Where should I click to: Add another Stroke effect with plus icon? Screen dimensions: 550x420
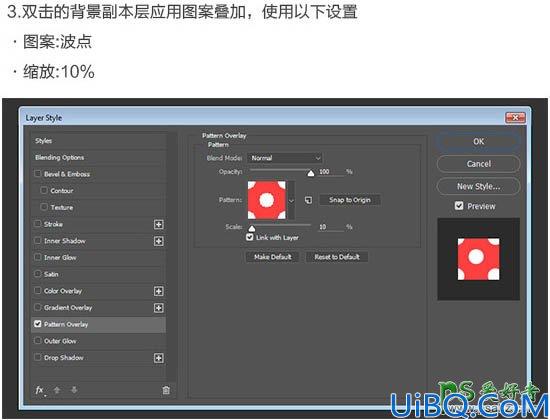click(159, 224)
